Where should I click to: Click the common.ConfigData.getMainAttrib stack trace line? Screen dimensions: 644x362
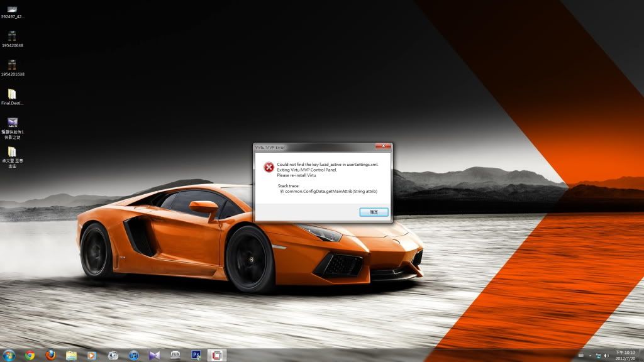point(329,191)
